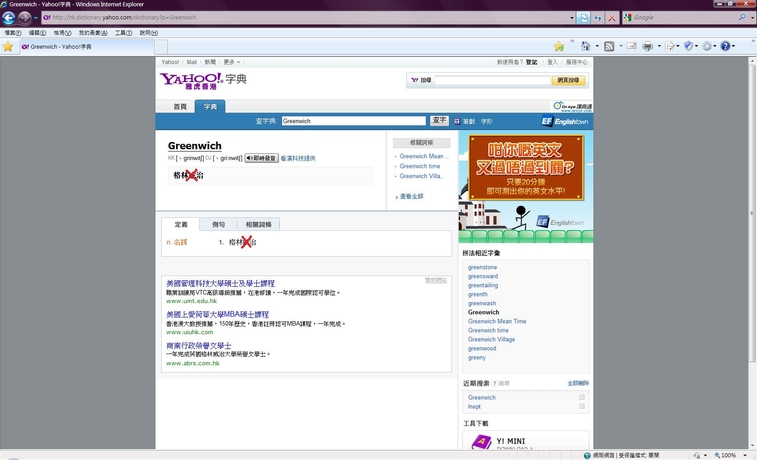The width and height of the screenshot is (757, 460).
Task: Click the Refresh page icon in address bar
Action: click(x=597, y=18)
